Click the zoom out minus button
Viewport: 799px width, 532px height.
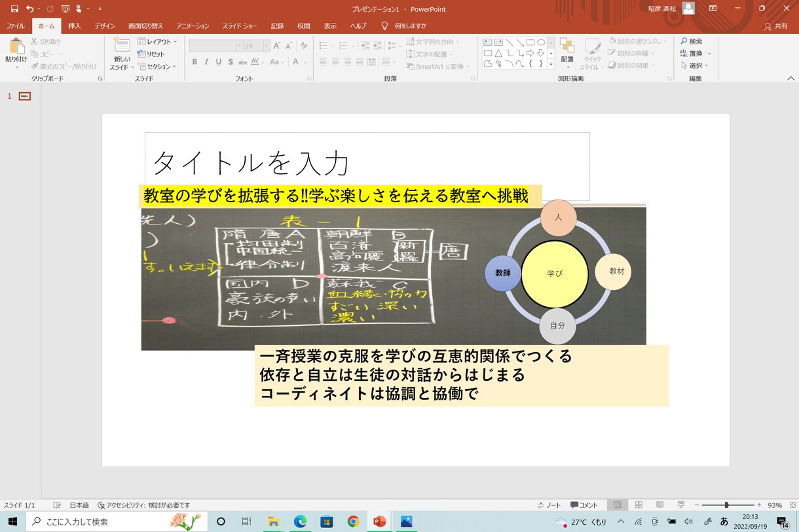point(697,505)
